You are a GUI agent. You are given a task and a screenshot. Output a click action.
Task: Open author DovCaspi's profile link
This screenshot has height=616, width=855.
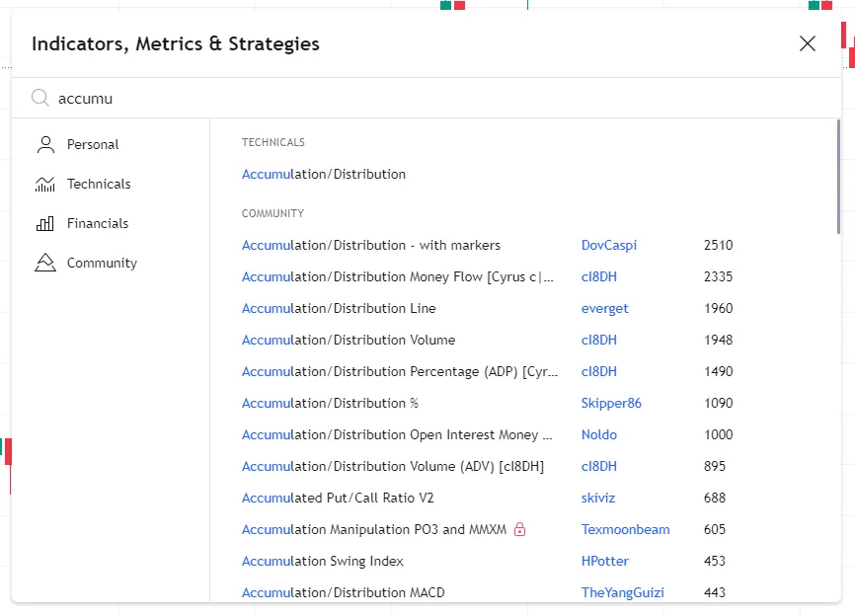tap(608, 246)
